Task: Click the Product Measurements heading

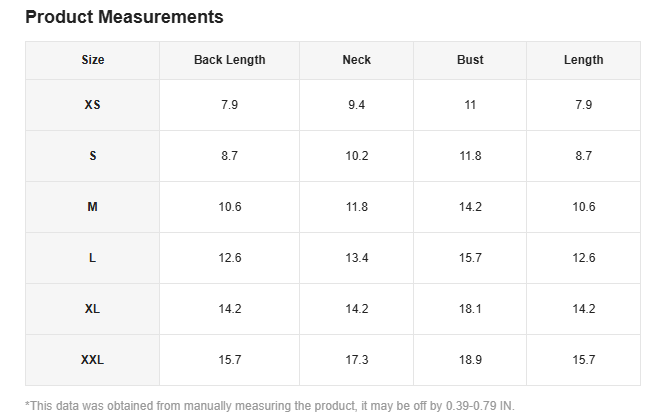Action: (x=124, y=17)
